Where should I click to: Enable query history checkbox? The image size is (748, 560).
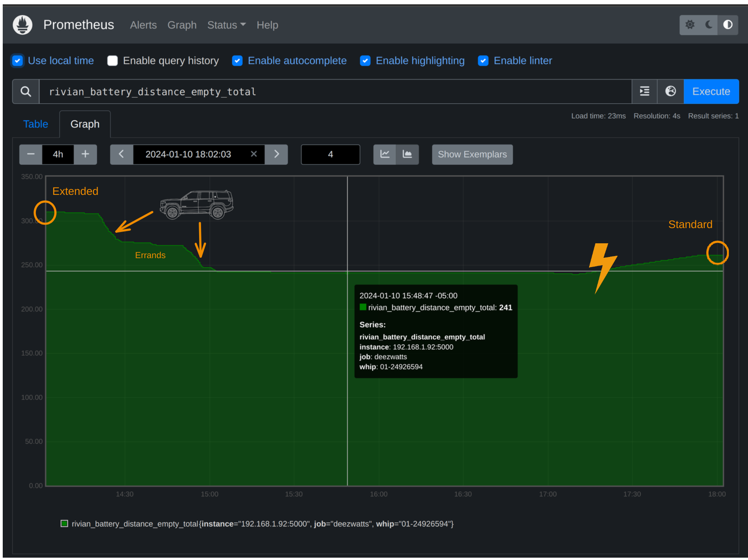[112, 61]
